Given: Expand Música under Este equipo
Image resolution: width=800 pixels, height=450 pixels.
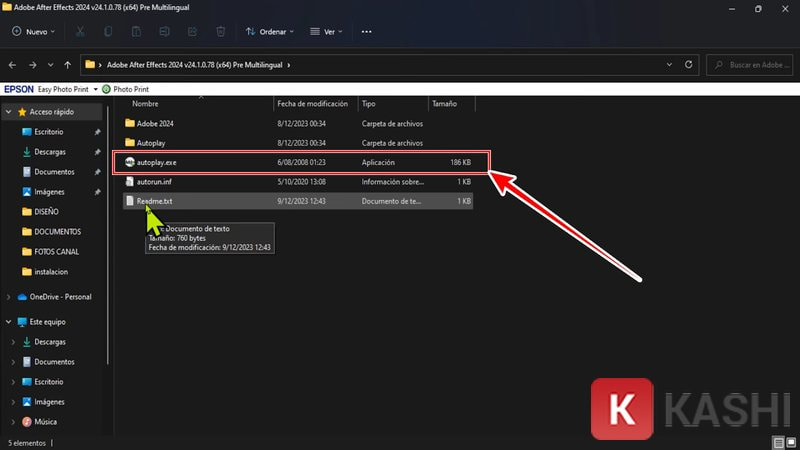Looking at the screenshot, I should click(13, 422).
